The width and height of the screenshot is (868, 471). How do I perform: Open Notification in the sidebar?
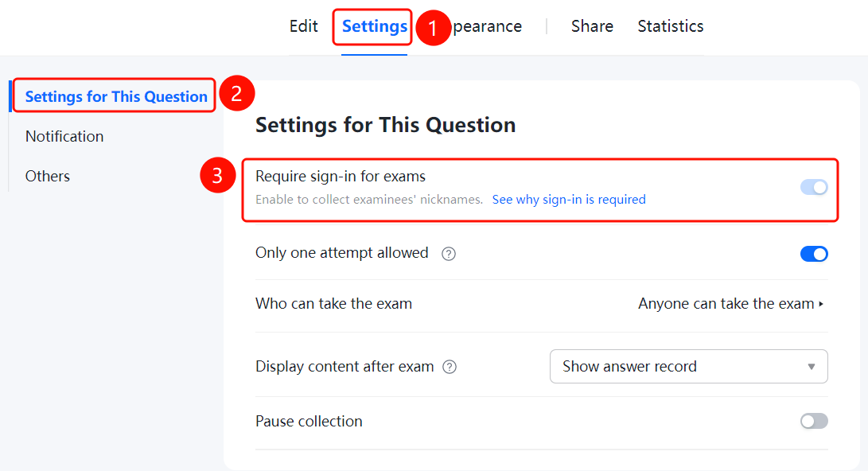point(64,136)
